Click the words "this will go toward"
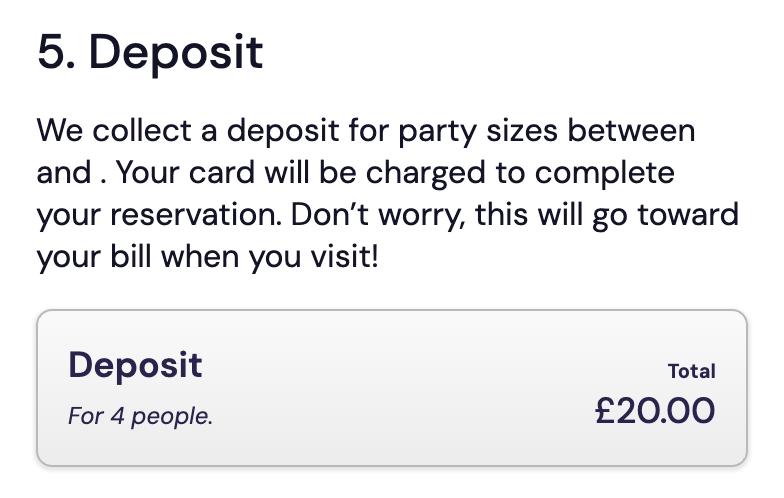This screenshot has height=498, width=784. (x=605, y=216)
